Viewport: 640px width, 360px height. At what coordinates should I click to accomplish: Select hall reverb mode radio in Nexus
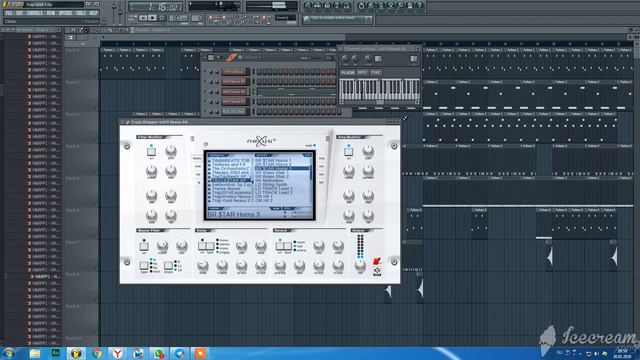(295, 246)
